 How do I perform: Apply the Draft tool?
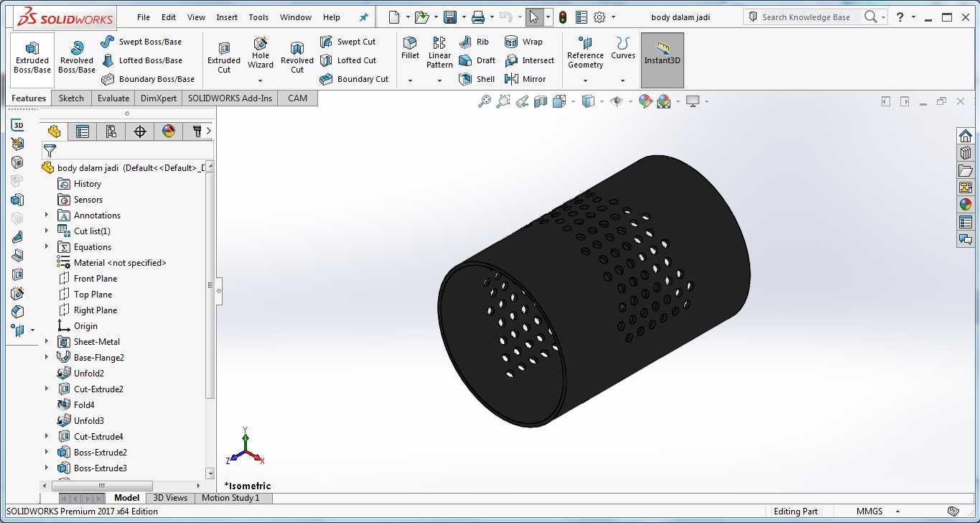477,60
